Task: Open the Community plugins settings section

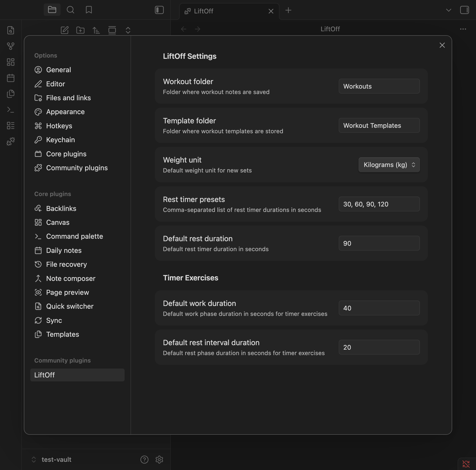Action: point(77,168)
